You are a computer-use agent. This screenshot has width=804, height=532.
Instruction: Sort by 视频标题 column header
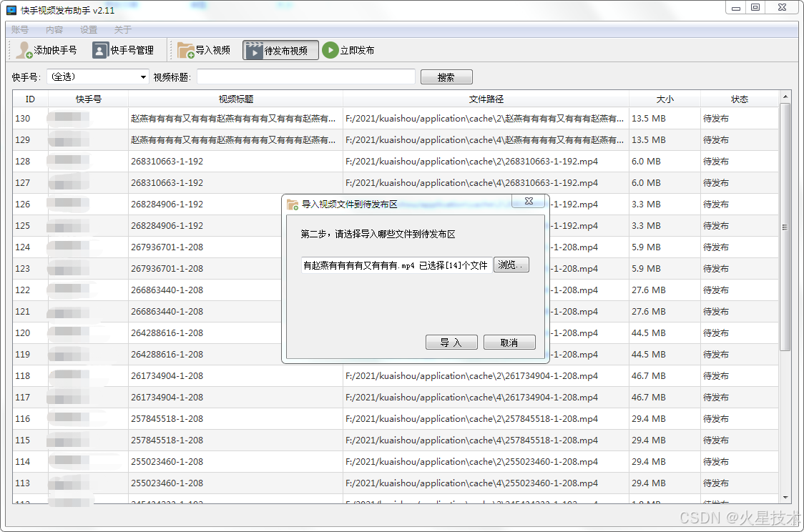click(x=235, y=99)
